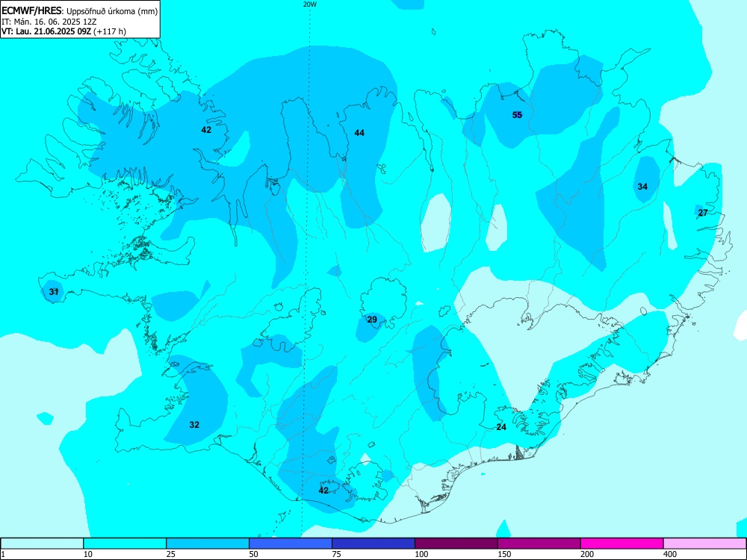Click the 31 value on the western peninsula
Screen dimensions: 747x560
pyautogui.click(x=54, y=291)
